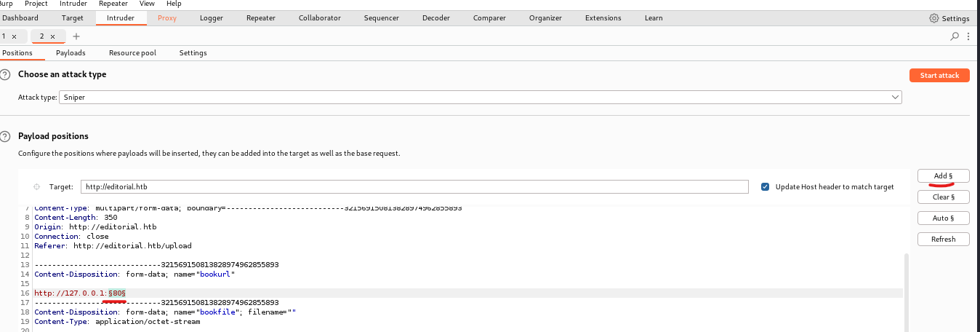Viewport: 980px width, 332px height.
Task: Expand the Attack type dropdown
Action: tap(895, 97)
